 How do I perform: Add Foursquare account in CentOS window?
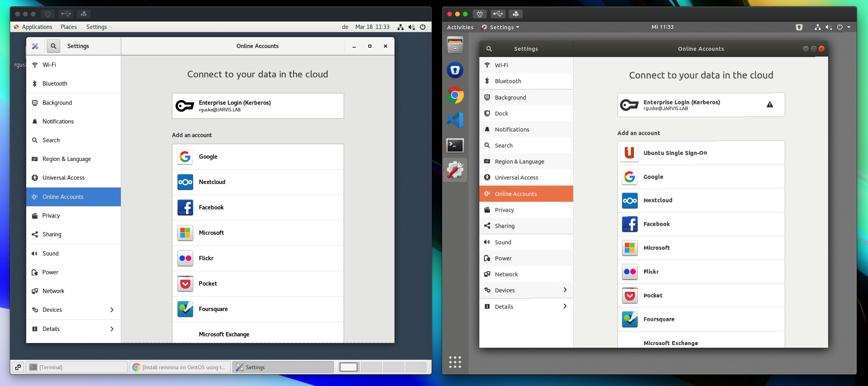pos(258,309)
